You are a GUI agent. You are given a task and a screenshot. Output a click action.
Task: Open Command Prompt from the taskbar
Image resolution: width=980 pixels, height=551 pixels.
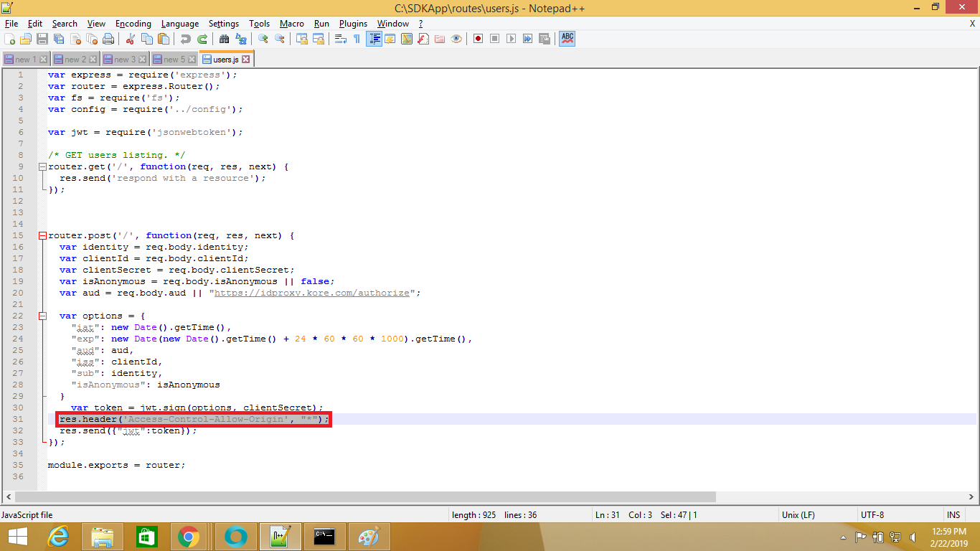(325, 537)
